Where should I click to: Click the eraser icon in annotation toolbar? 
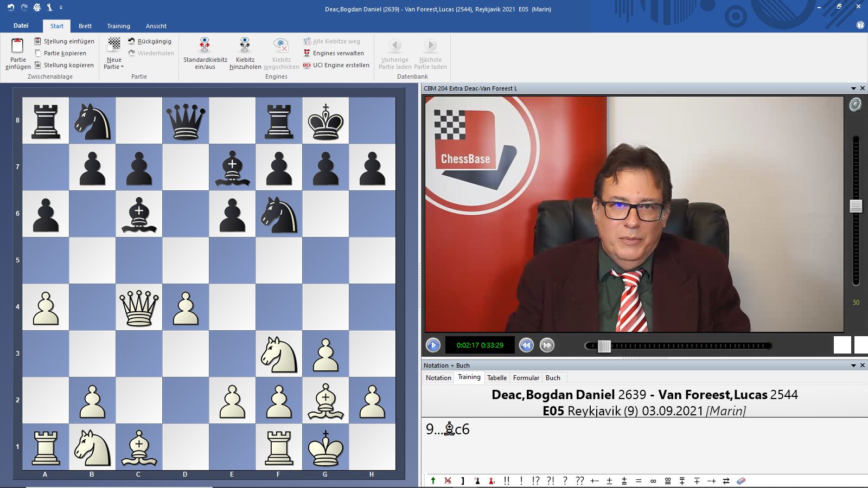(x=741, y=481)
